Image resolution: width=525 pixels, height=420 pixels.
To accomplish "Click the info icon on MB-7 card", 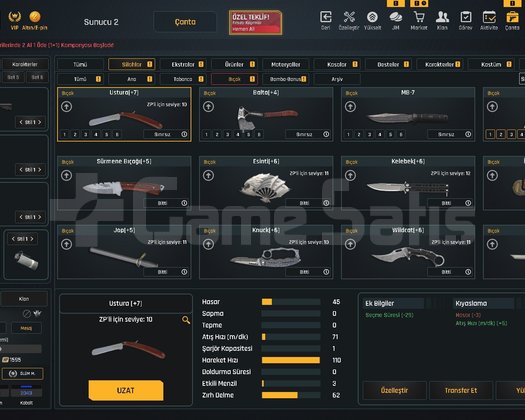I will 468,134.
